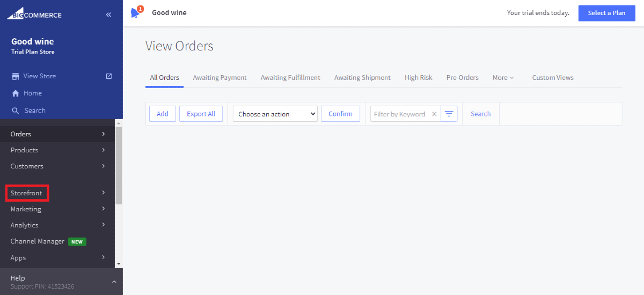Viewport: 644px width, 295px height.
Task: Open the Products menu
Action: point(24,150)
